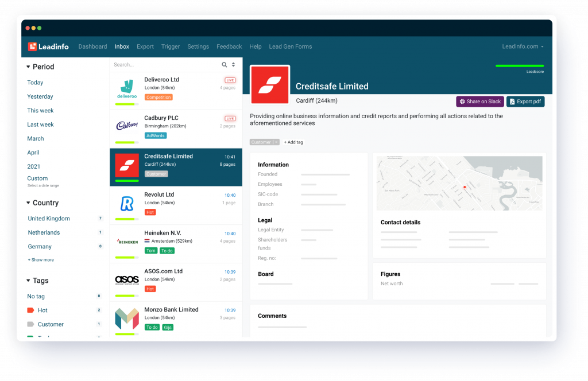Open the Deliveroo Ltd lead logo

[x=127, y=90]
